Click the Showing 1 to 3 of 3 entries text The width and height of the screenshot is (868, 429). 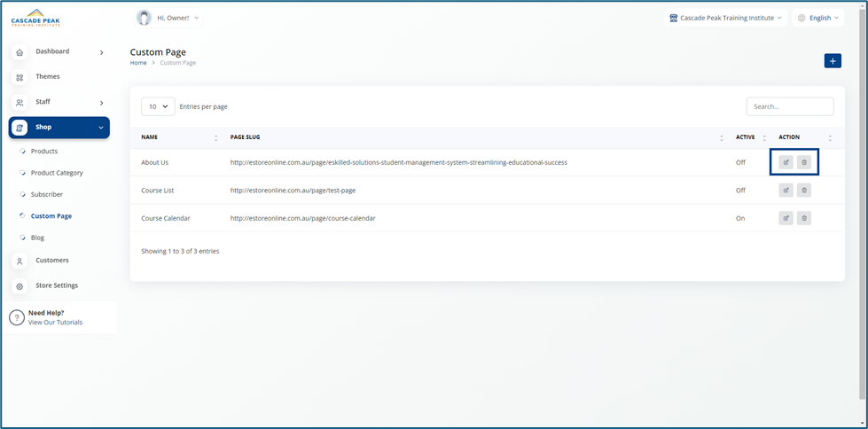point(180,252)
